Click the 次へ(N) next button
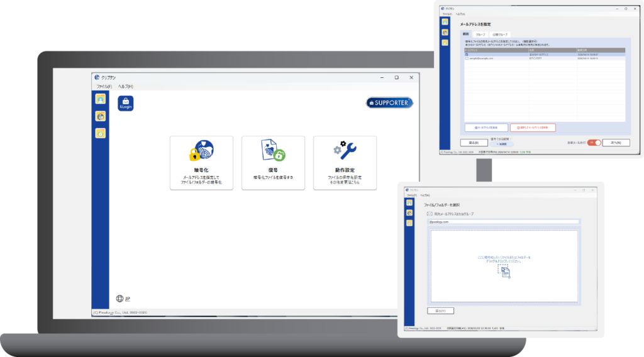644x357 pixels. click(x=615, y=143)
